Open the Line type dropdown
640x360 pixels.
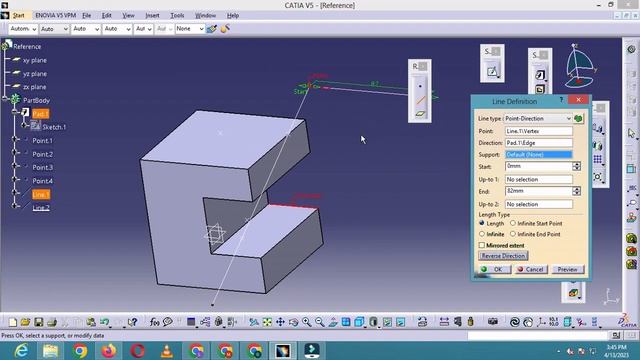(538, 118)
